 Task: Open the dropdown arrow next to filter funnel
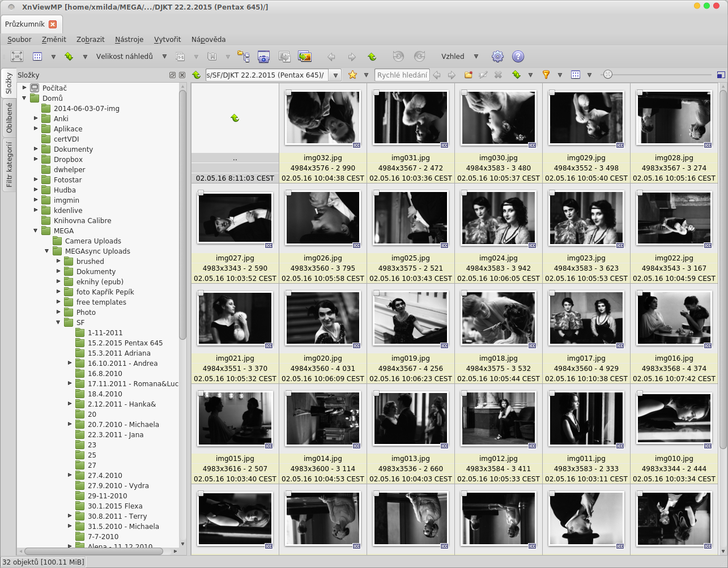coord(560,75)
